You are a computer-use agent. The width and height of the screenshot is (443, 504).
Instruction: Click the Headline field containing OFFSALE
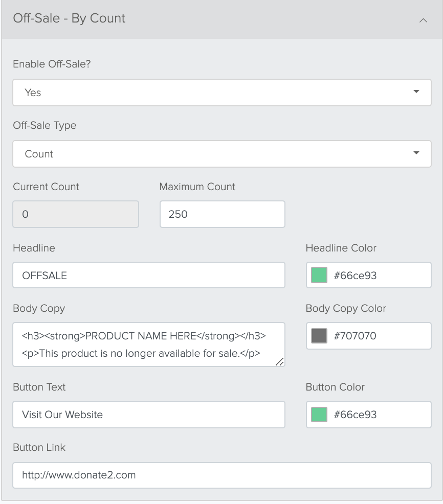pyautogui.click(x=149, y=275)
